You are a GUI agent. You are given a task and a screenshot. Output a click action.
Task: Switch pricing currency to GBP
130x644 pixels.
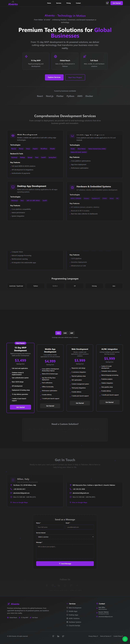coord(72,333)
